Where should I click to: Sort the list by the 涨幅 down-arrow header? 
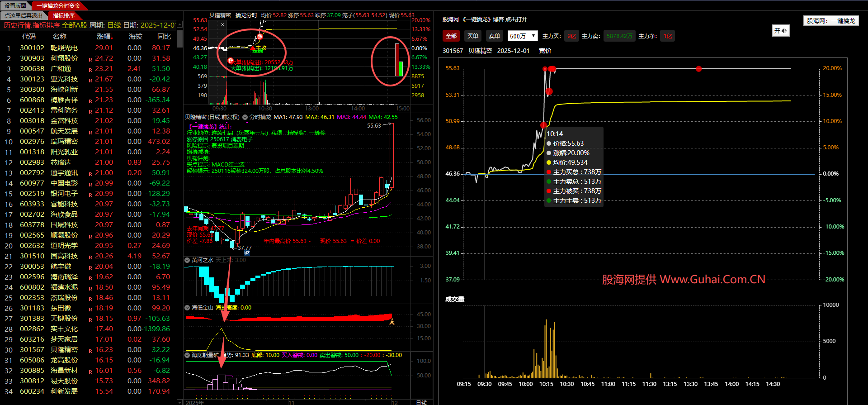tap(104, 37)
